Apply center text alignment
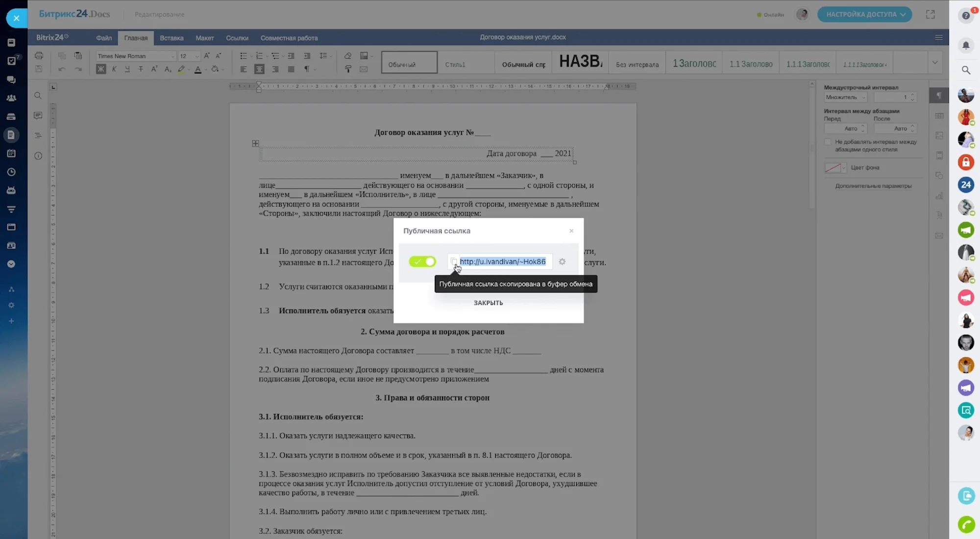The width and height of the screenshot is (980, 539). (x=259, y=69)
